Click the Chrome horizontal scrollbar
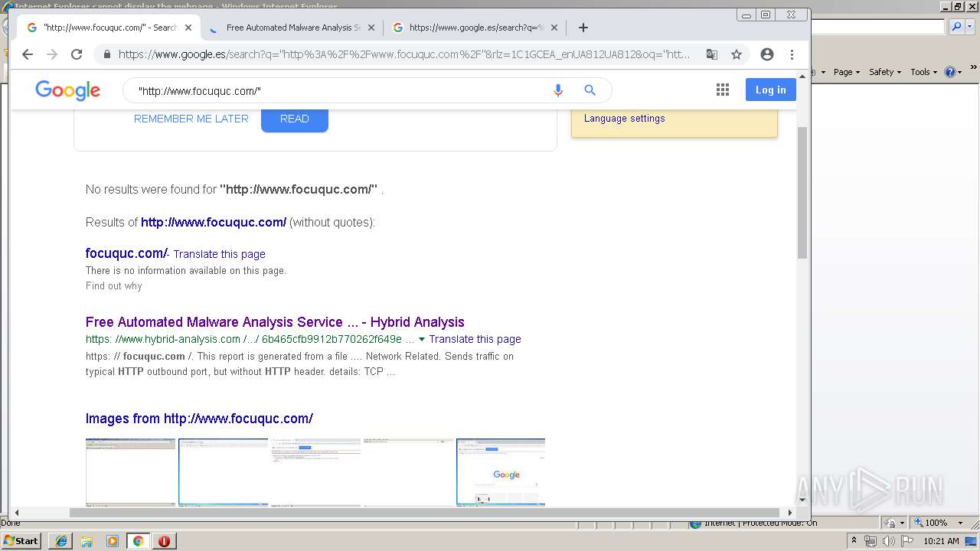This screenshot has width=980, height=551. click(425, 513)
